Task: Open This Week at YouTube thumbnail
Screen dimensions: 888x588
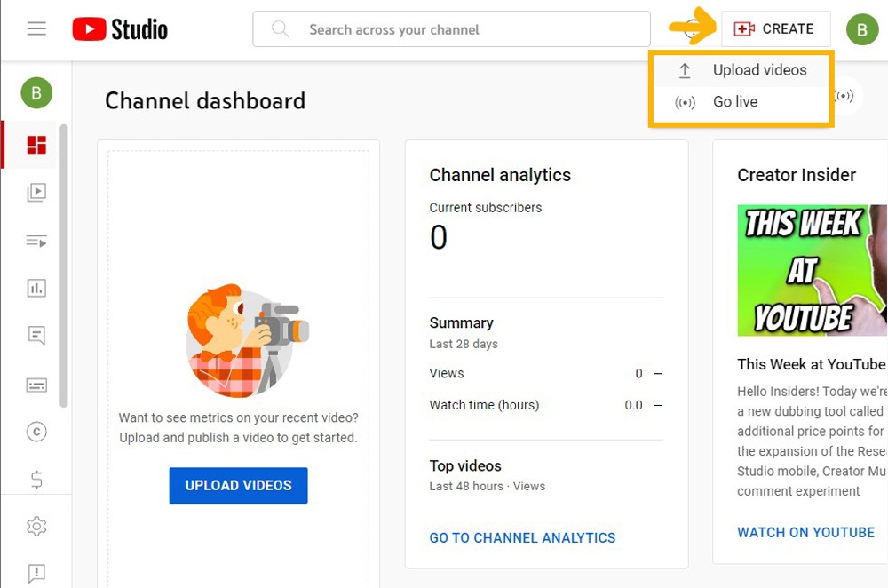Action: 813,270
